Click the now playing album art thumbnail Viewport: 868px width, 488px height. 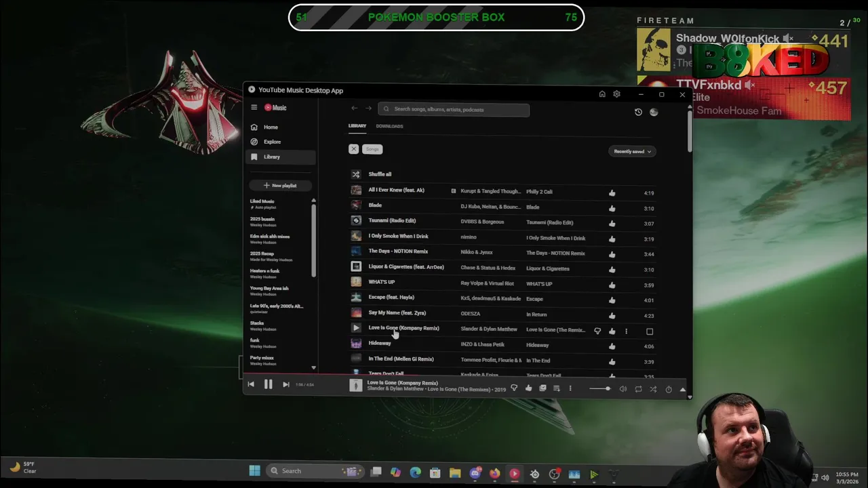pyautogui.click(x=356, y=385)
